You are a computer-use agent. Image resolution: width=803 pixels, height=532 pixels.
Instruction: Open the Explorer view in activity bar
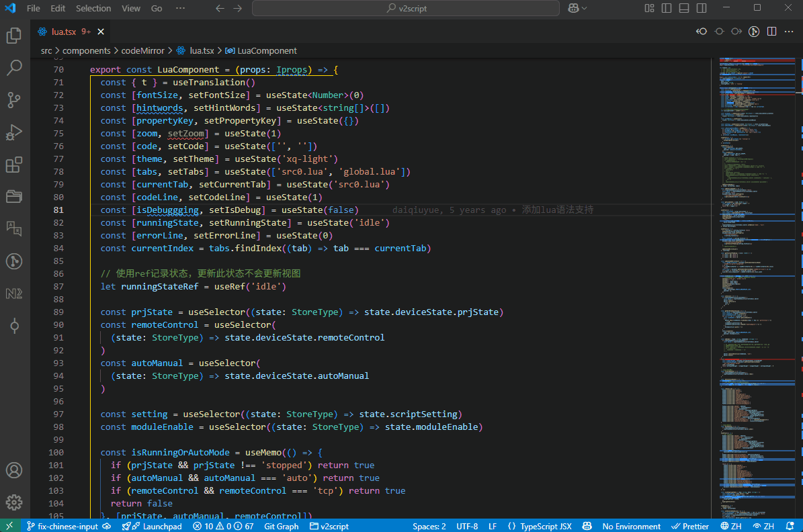coord(14,36)
